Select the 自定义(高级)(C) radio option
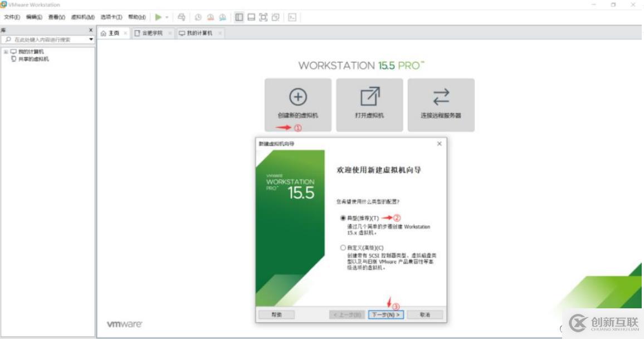Screen dimensions: 644x339 [343, 248]
